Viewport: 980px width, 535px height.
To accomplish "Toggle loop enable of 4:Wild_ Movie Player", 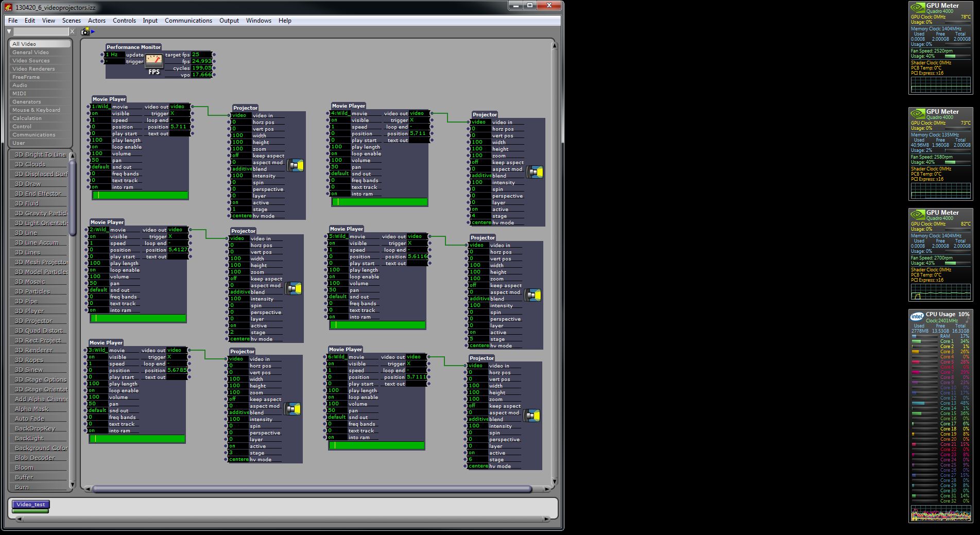I will 340,153.
